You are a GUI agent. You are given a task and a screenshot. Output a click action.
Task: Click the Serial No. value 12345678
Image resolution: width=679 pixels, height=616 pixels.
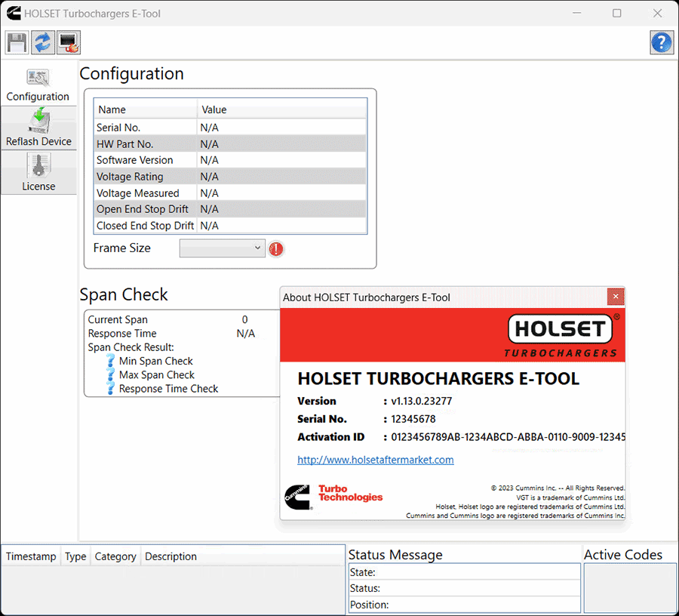point(413,419)
